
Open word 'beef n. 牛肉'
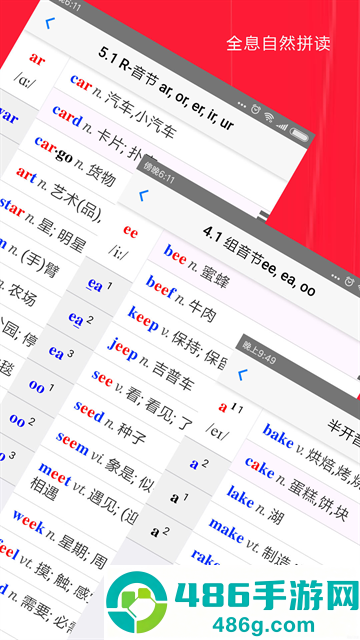[180, 299]
